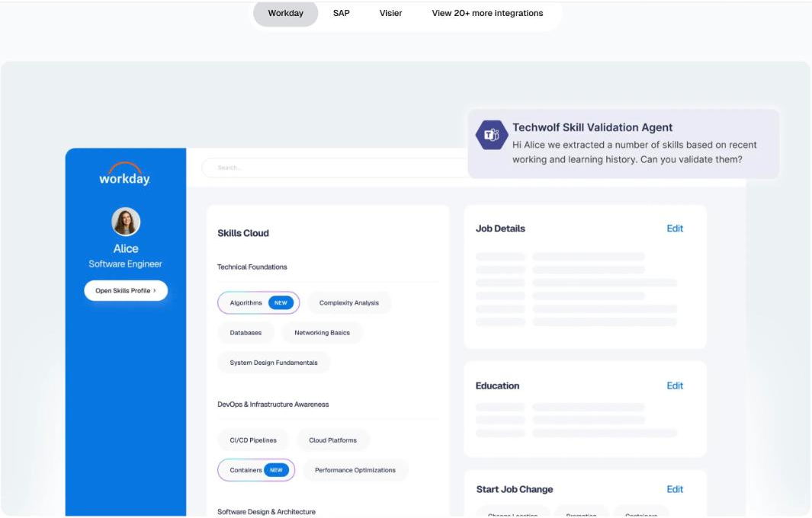The width and height of the screenshot is (812, 518).
Task: Click the validation notification message text
Action: (x=634, y=152)
